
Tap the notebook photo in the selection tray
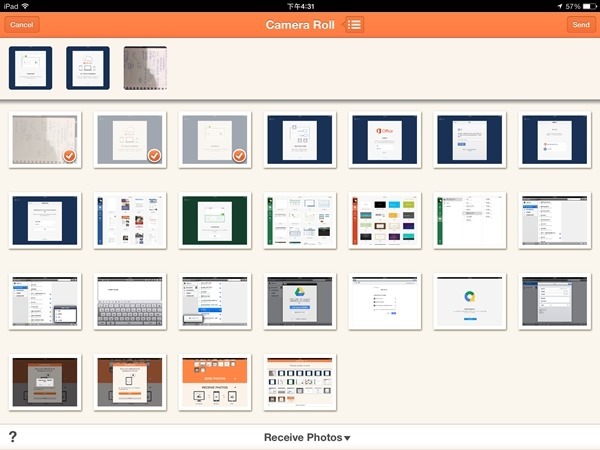click(145, 68)
